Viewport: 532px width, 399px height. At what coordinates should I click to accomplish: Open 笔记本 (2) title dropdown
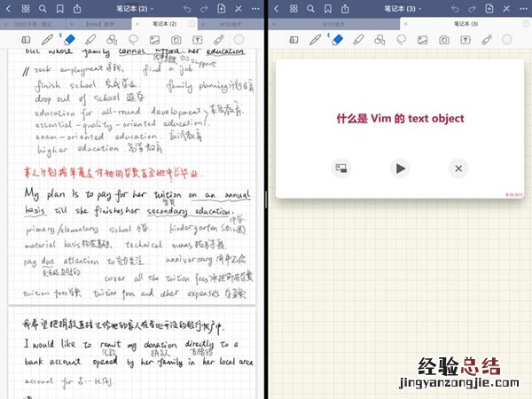pos(135,9)
